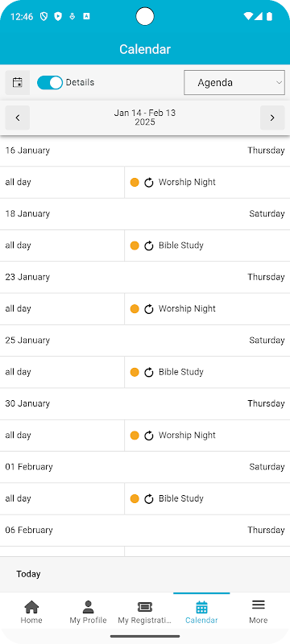The image size is (290, 644).
Task: Switch to My Profile tab
Action: [88, 612]
